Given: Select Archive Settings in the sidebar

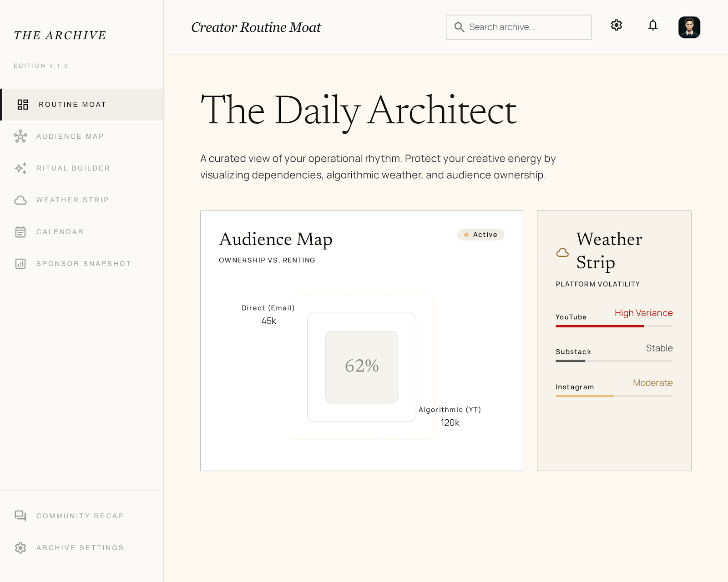Looking at the screenshot, I should point(80,547).
